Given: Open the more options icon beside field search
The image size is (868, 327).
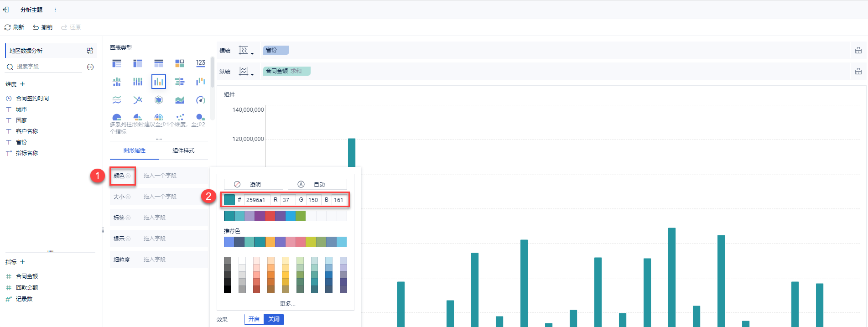Looking at the screenshot, I should [90, 67].
